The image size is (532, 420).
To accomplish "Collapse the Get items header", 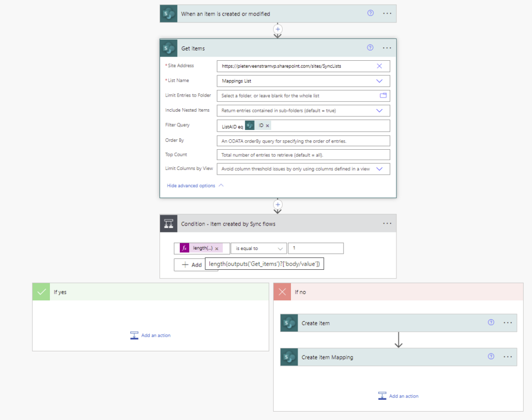I will [x=278, y=48].
